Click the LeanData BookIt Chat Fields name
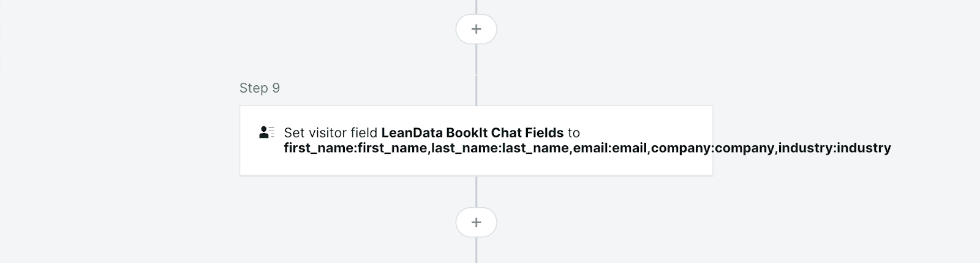This screenshot has height=263, width=980. (x=472, y=132)
